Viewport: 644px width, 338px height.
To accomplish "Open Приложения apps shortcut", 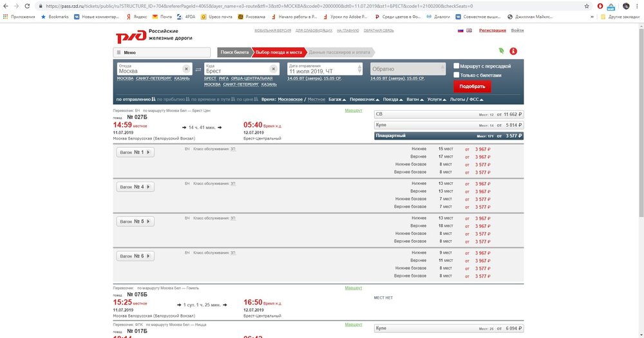I will [x=19, y=17].
